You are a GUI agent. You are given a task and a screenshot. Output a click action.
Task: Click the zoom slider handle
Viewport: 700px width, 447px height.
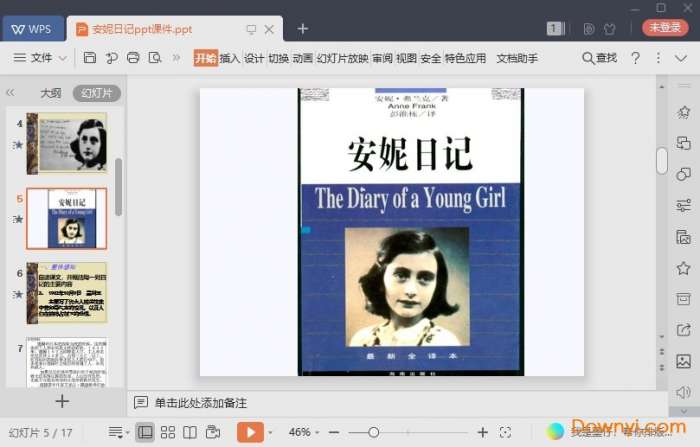point(374,432)
